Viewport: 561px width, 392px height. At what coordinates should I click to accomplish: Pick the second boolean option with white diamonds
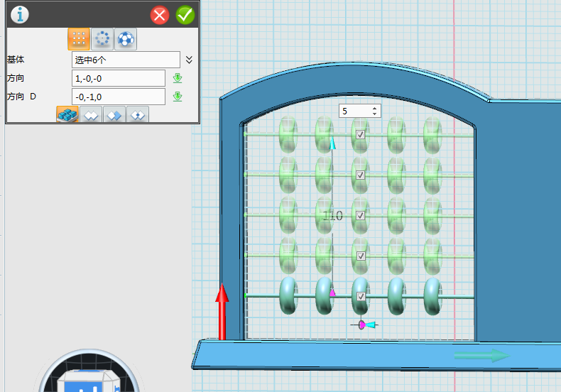[91, 115]
